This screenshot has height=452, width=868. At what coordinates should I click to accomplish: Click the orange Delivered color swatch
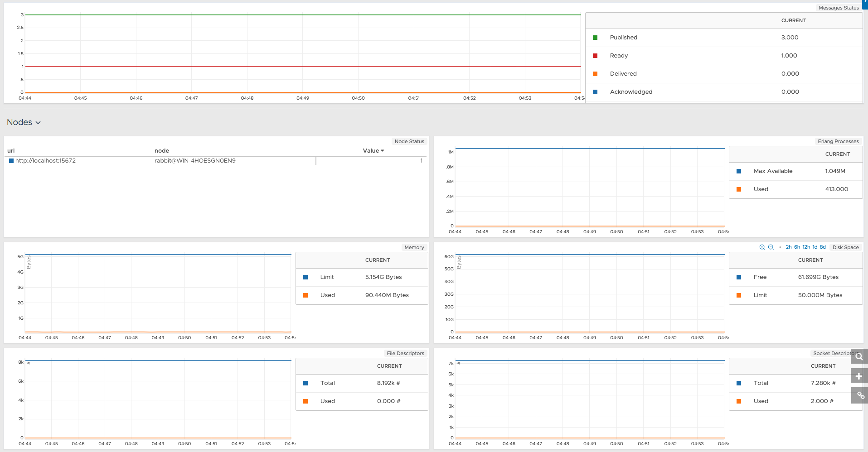point(595,73)
